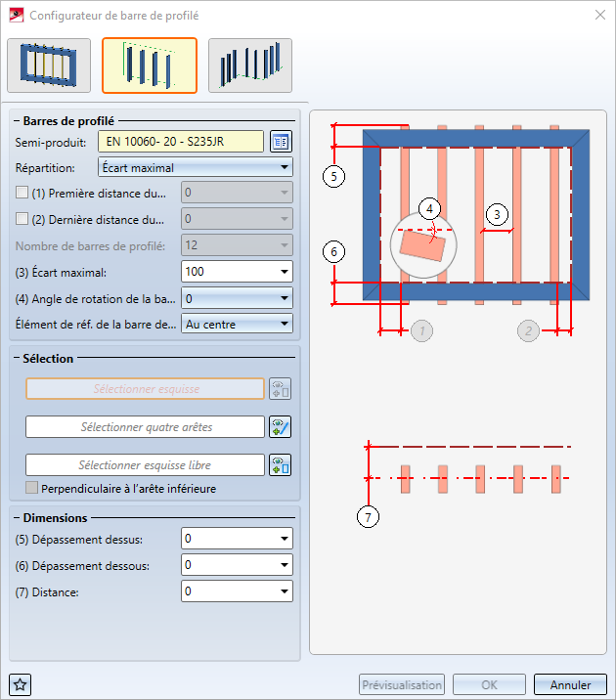Click the Sélectionner esquisse libre button
616x700 pixels.
(145, 465)
